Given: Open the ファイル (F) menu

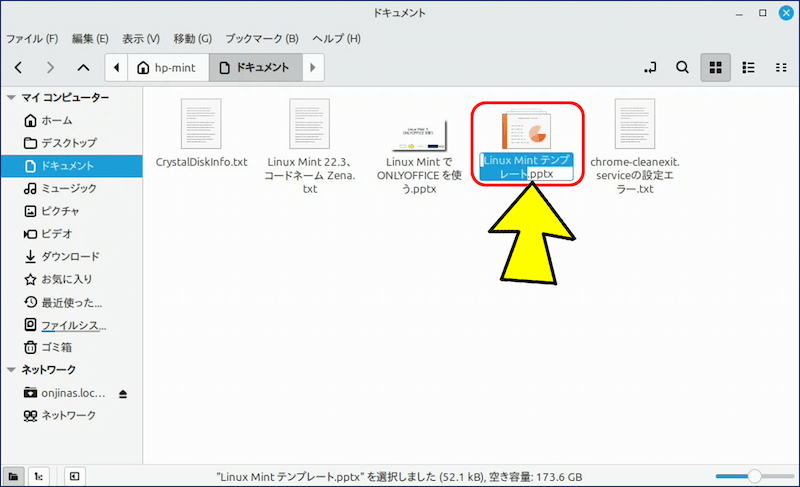Looking at the screenshot, I should [32, 39].
